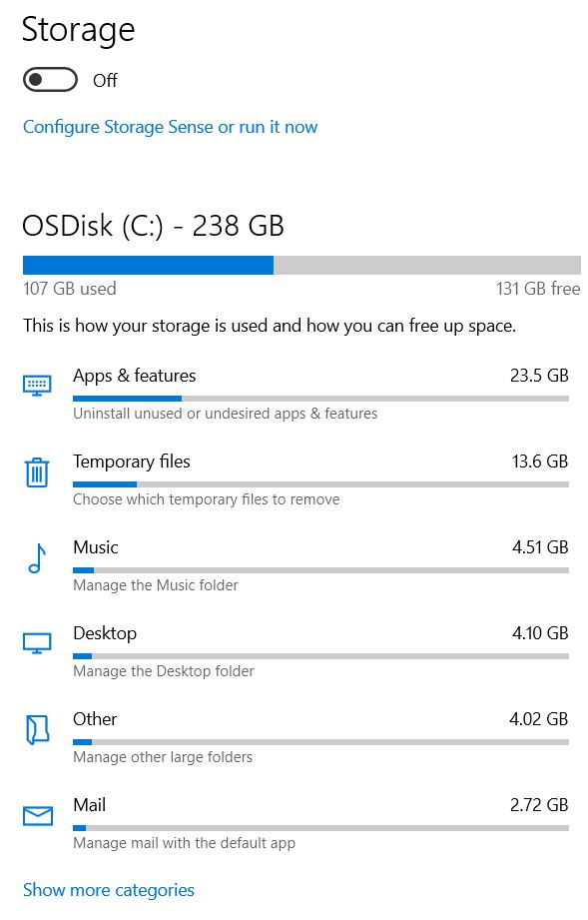
Task: Open the Mail category to manage mail
Action: [88, 805]
